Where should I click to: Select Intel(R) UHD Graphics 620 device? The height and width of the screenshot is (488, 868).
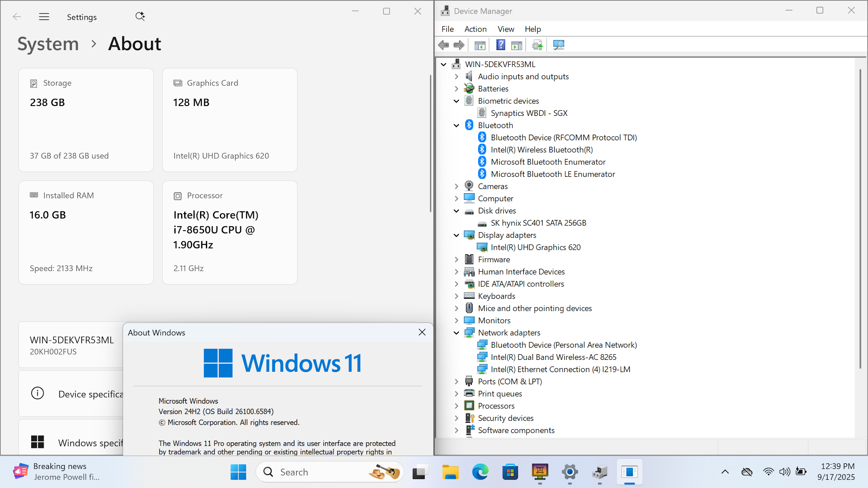535,247
